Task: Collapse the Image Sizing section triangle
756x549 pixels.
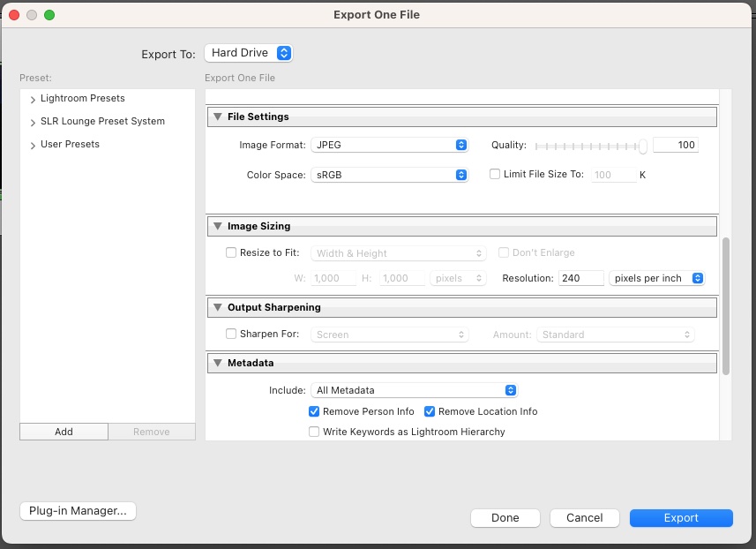Action: pos(218,226)
